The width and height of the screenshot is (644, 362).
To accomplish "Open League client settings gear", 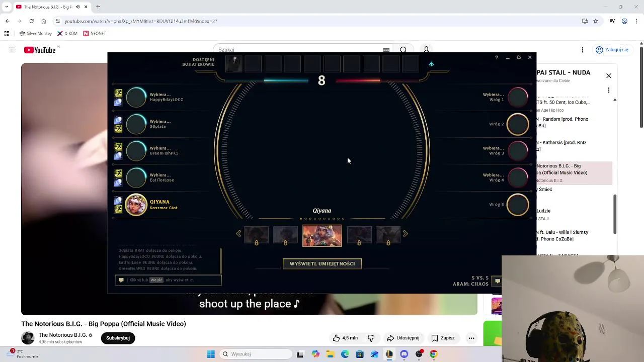I will point(519,58).
